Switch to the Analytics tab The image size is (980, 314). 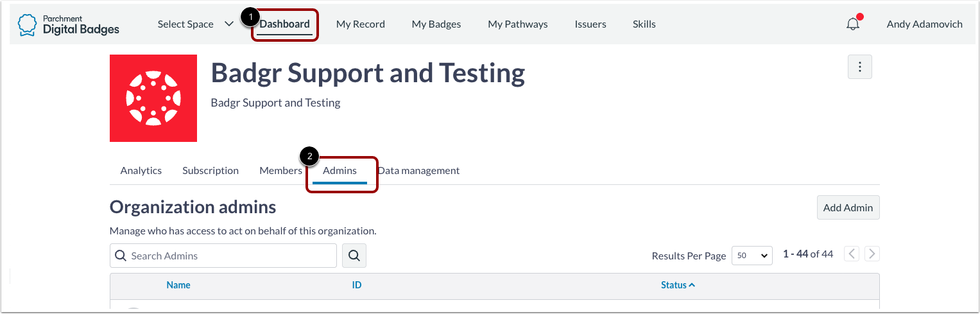point(141,171)
